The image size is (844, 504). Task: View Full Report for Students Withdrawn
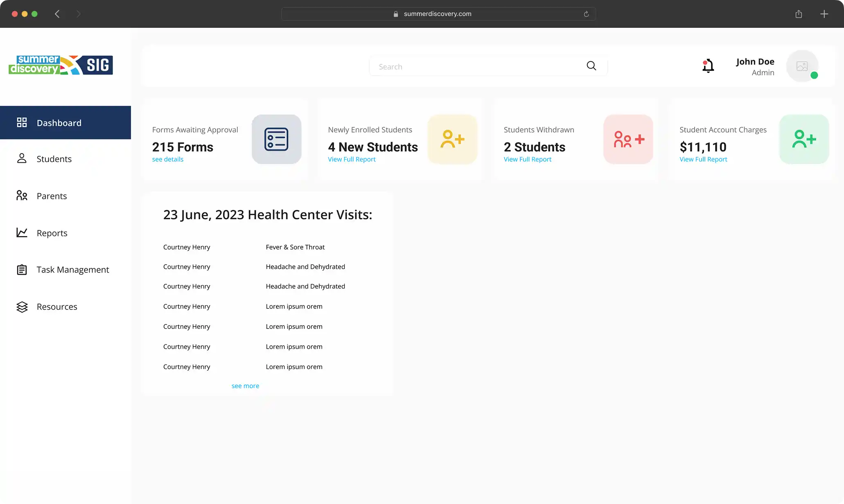pyautogui.click(x=527, y=160)
